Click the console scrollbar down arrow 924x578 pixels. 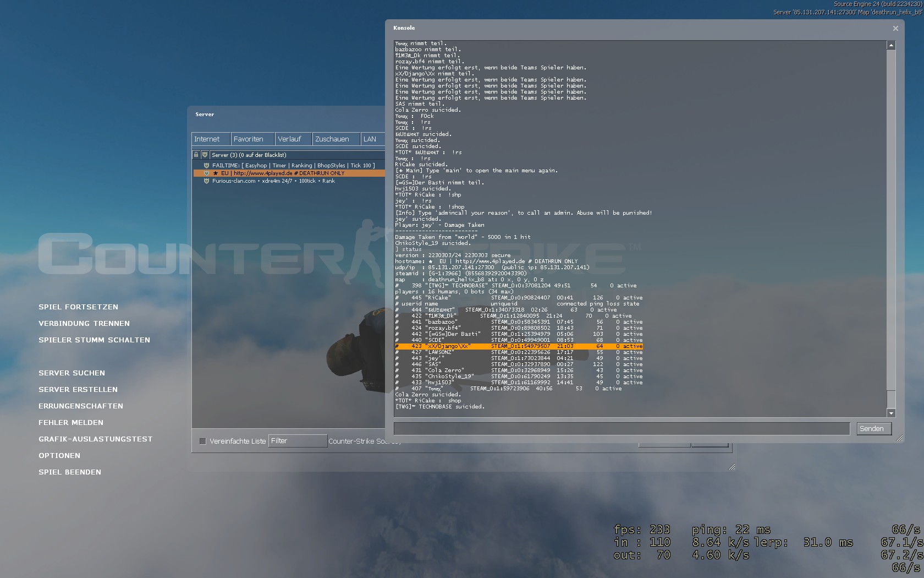click(x=891, y=413)
